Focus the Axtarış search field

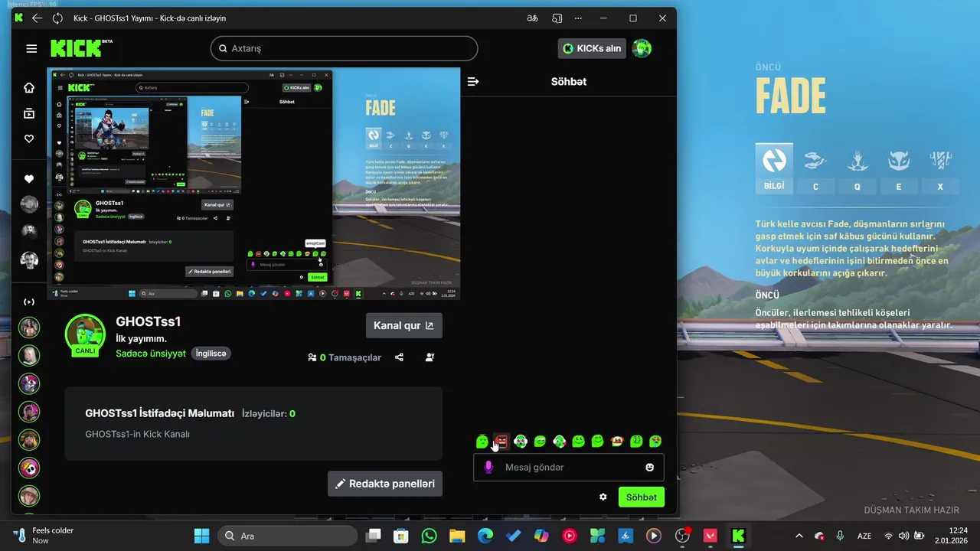pos(345,48)
